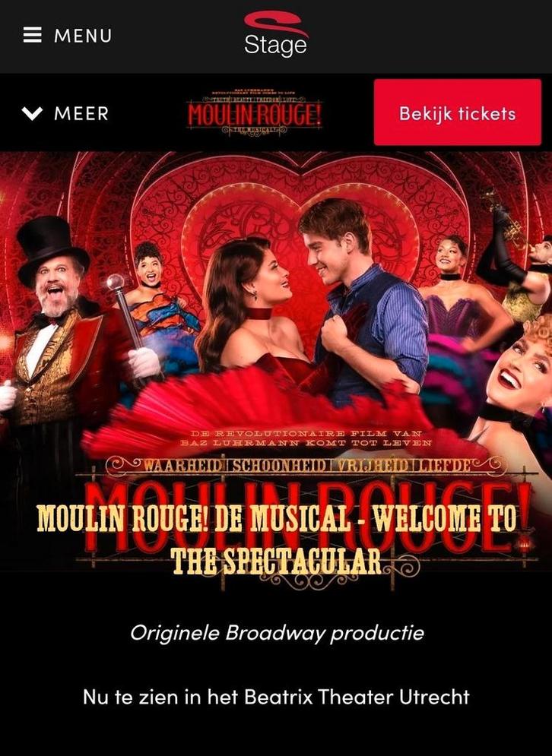Click the large red MOULIN ROUGE! poster title

click(308, 516)
